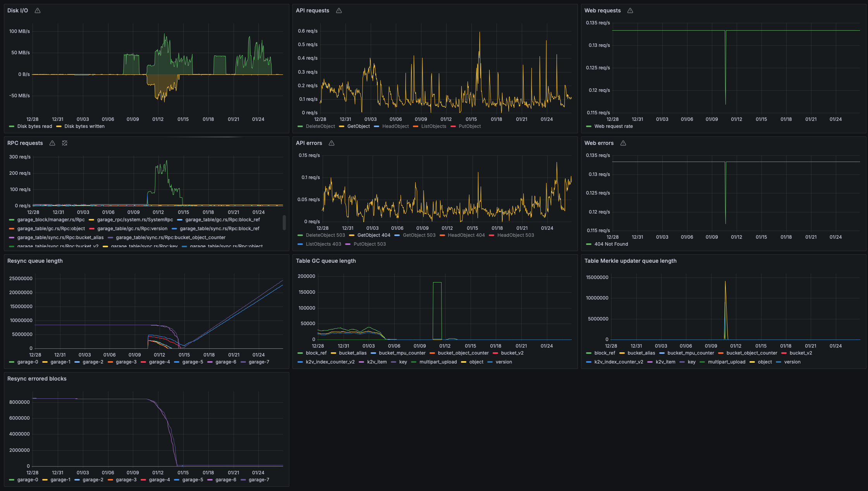This screenshot has height=491, width=868.
Task: Open the API requests panel title menu
Action: pos(313,10)
